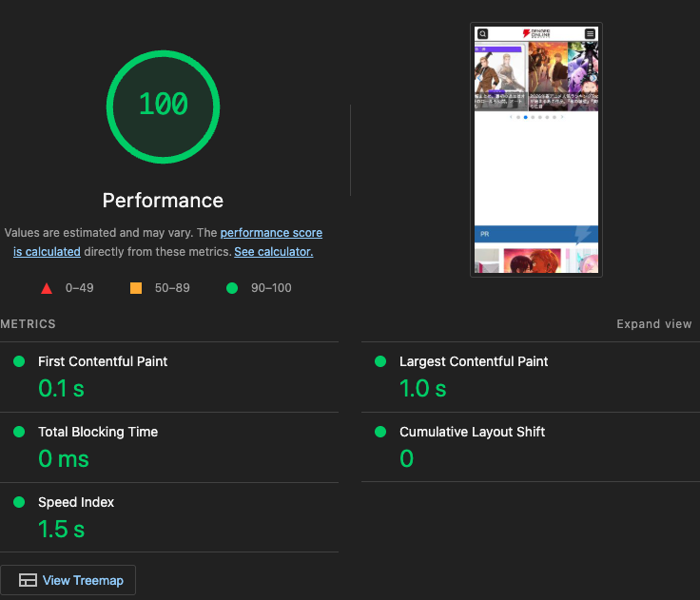Click the hamburger menu icon in the preview

tap(590, 34)
